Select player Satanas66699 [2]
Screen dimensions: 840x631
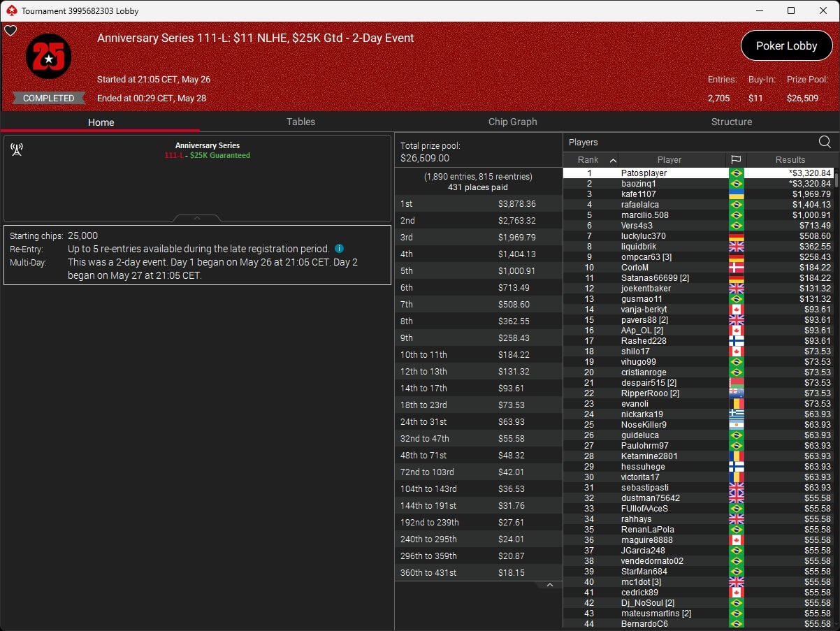pyautogui.click(x=699, y=277)
